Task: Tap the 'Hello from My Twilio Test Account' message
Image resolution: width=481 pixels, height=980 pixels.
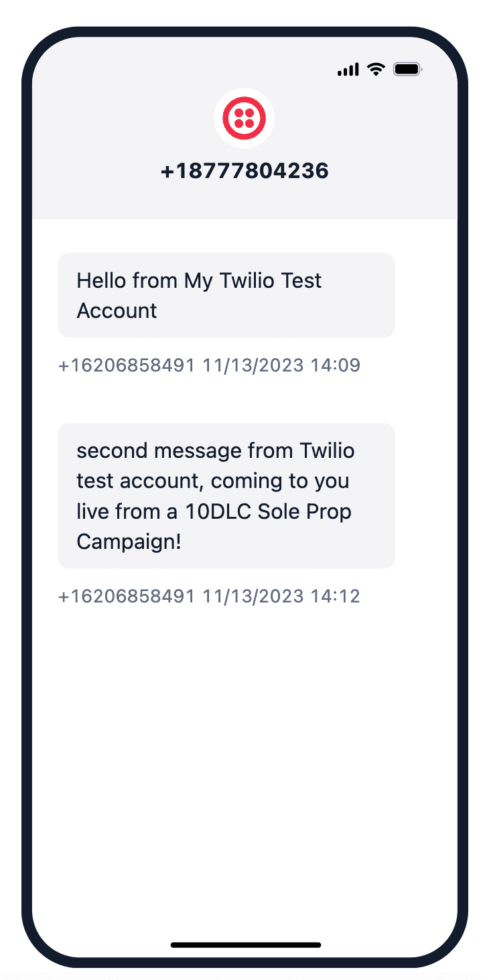Action: 226,295
